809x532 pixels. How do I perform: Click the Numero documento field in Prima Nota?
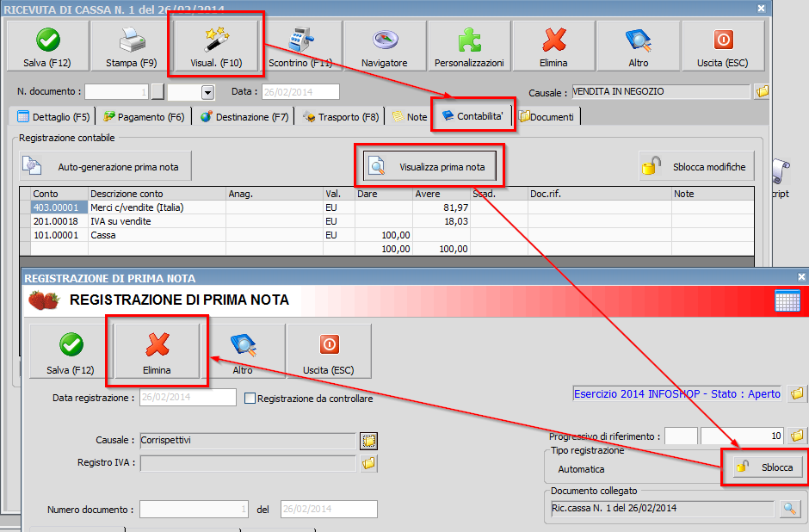pos(194,510)
